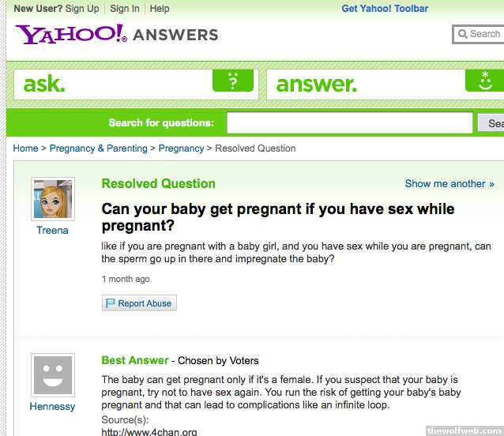Click Get Yahoo! Toolbar link
504x436 pixels.
385,9
